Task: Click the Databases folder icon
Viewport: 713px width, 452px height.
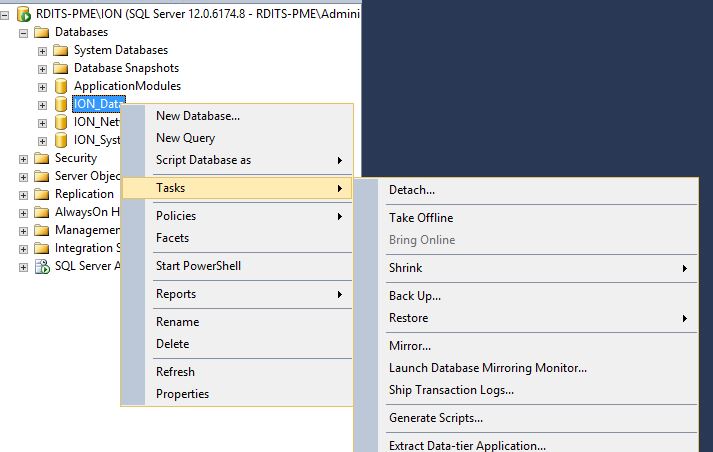Action: click(x=42, y=32)
